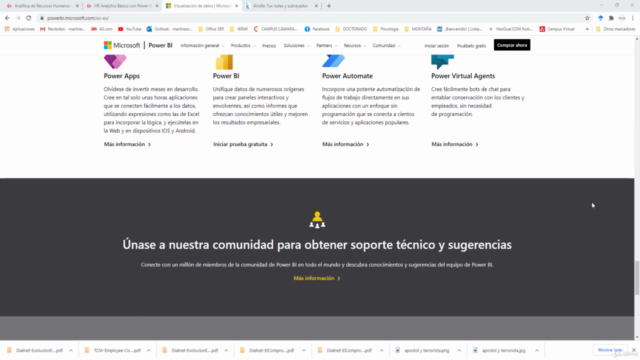Click the Microsoft logo

point(122,45)
